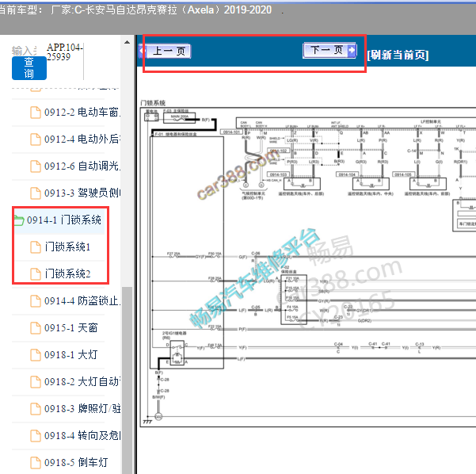Viewport: 476px width, 474px height.
Task: Click the document icon beside 0915-1 天窗
Action: click(36, 328)
